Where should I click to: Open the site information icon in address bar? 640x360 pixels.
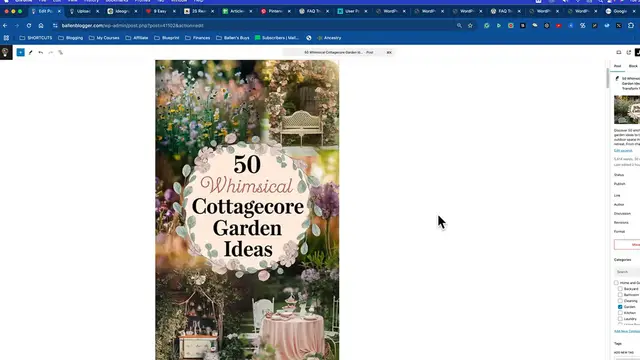[x=55, y=25]
